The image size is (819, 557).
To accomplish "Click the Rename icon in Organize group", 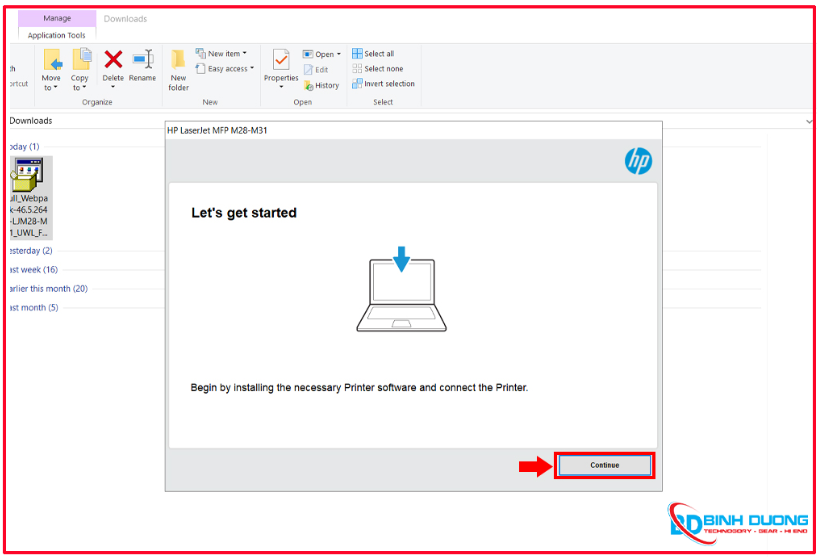I will pyautogui.click(x=143, y=60).
